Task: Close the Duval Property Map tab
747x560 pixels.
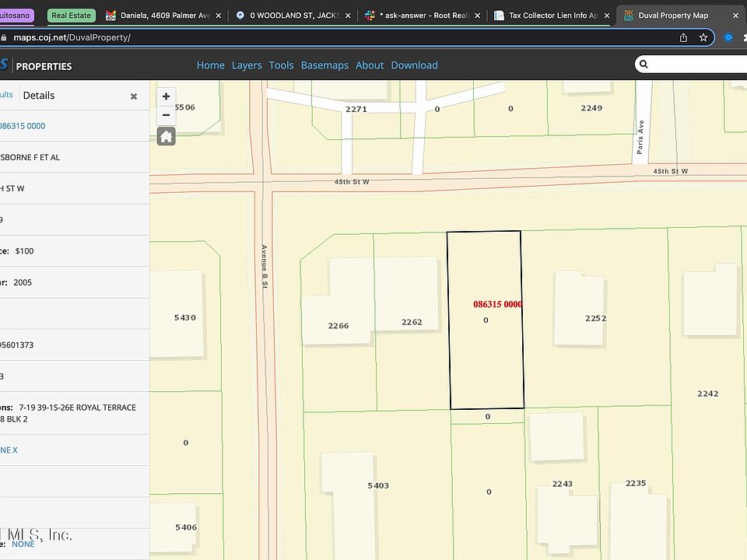Action: 735,16
